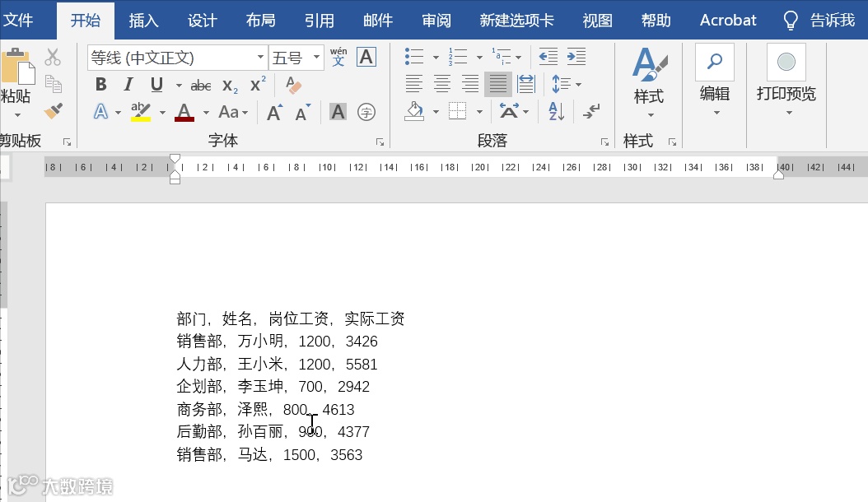Click the Tell Me lightbulb icon
The width and height of the screenshot is (868, 502).
pos(791,21)
